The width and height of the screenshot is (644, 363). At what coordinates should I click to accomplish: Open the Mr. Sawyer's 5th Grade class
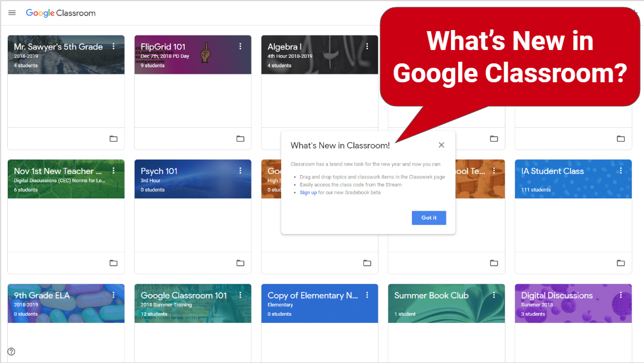pyautogui.click(x=58, y=47)
